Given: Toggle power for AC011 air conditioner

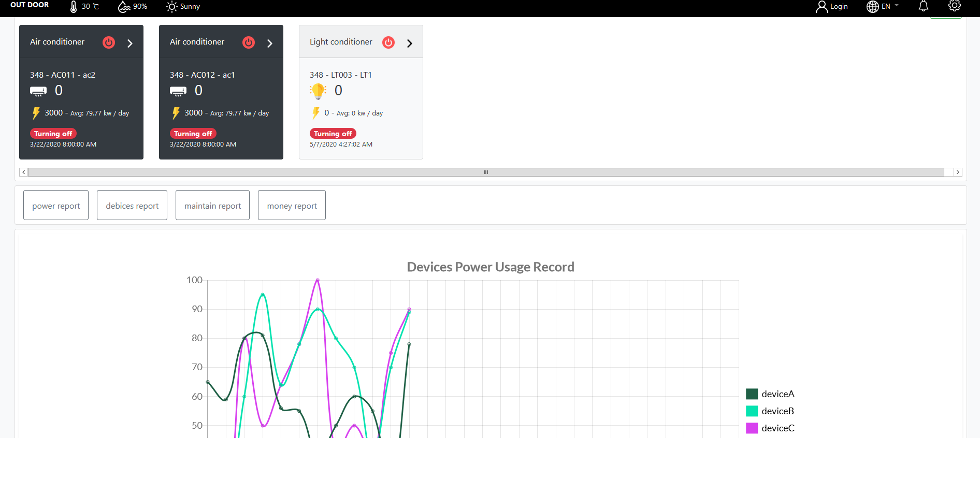Looking at the screenshot, I should [x=109, y=42].
